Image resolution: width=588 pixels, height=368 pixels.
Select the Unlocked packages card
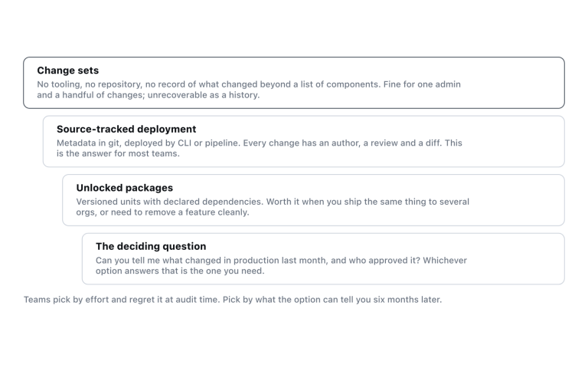click(x=313, y=200)
